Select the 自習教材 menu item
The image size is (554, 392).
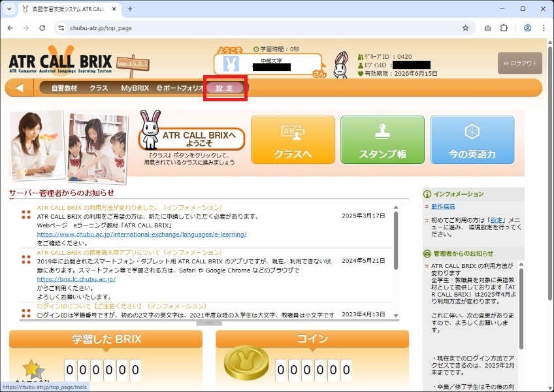pyautogui.click(x=64, y=88)
